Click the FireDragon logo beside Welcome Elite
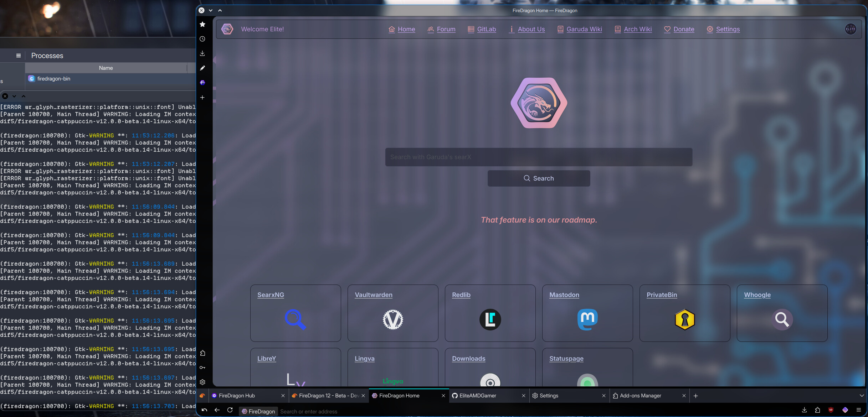This screenshot has width=868, height=417. (227, 29)
